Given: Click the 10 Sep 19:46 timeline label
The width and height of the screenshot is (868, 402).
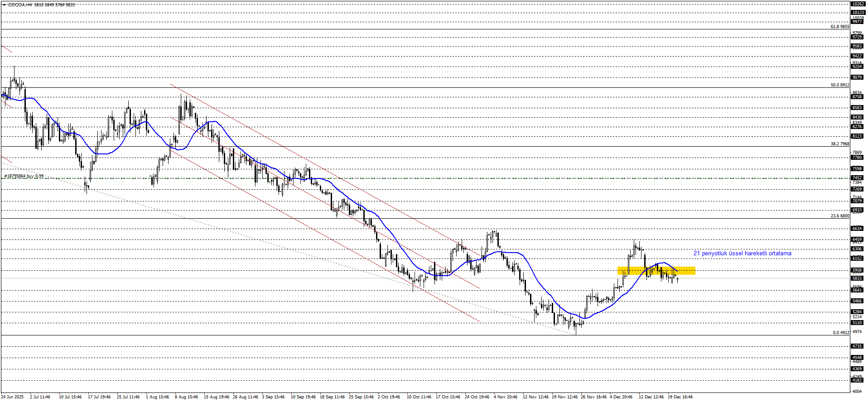Looking at the screenshot, I should coord(303,397).
